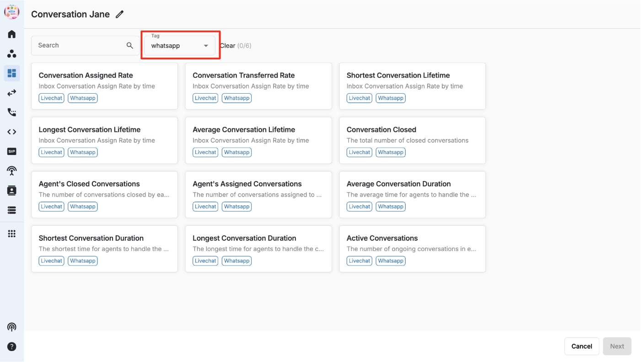The image size is (644, 362).
Task: Select Agent's Closed Conversations card
Action: click(104, 195)
